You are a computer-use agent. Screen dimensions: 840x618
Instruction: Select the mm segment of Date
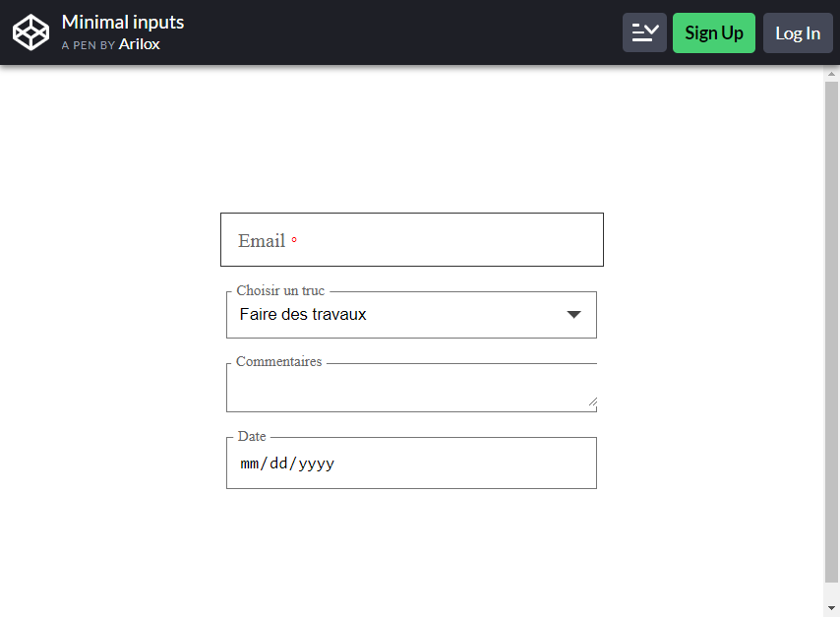(x=250, y=463)
